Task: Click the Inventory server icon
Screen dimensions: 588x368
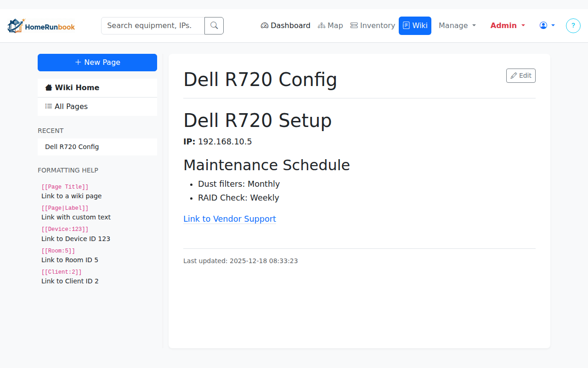Action: pyautogui.click(x=354, y=26)
